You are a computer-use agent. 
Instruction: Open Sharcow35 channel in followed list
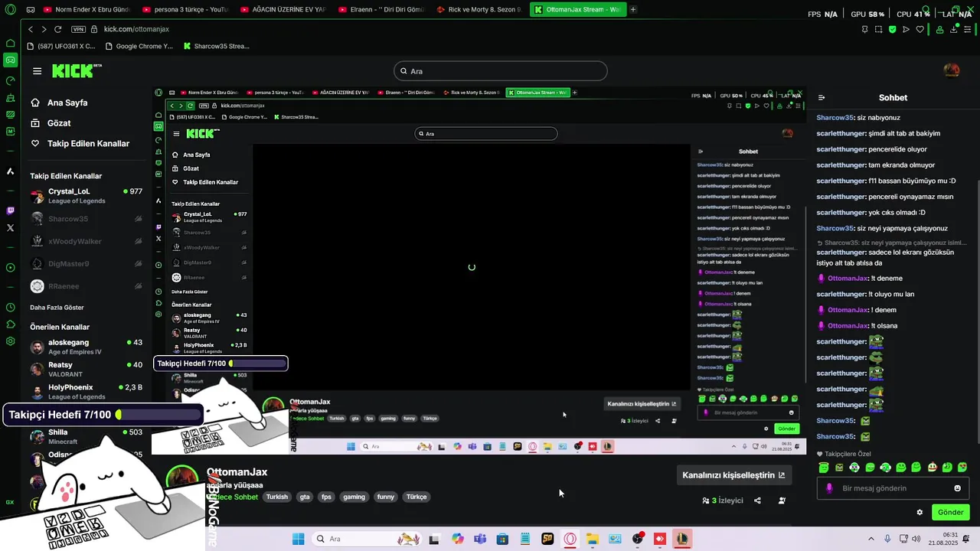[x=86, y=219]
